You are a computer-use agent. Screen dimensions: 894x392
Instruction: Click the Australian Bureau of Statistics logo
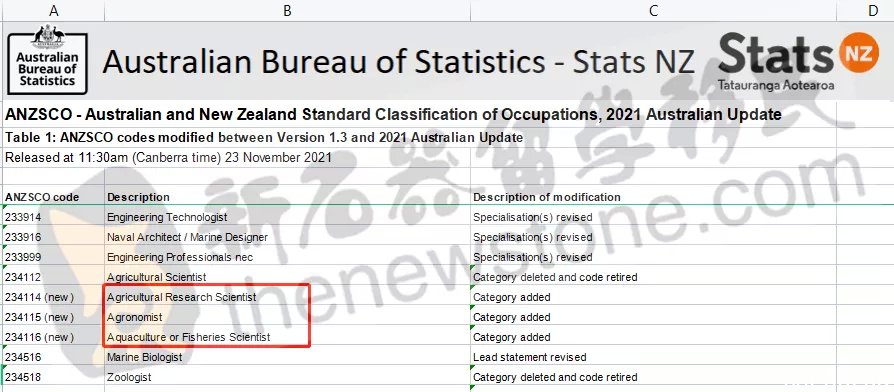click(x=47, y=59)
